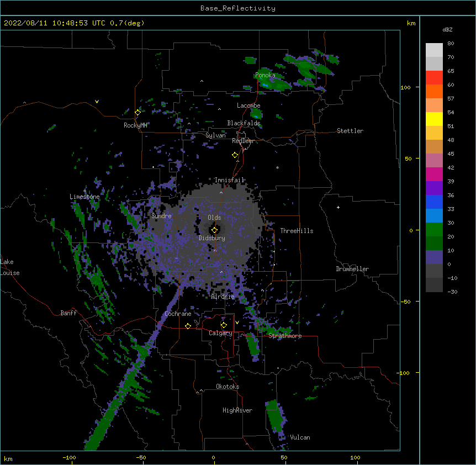Select the red 60-65 dBZ legend swatch

pyautogui.click(x=434, y=78)
